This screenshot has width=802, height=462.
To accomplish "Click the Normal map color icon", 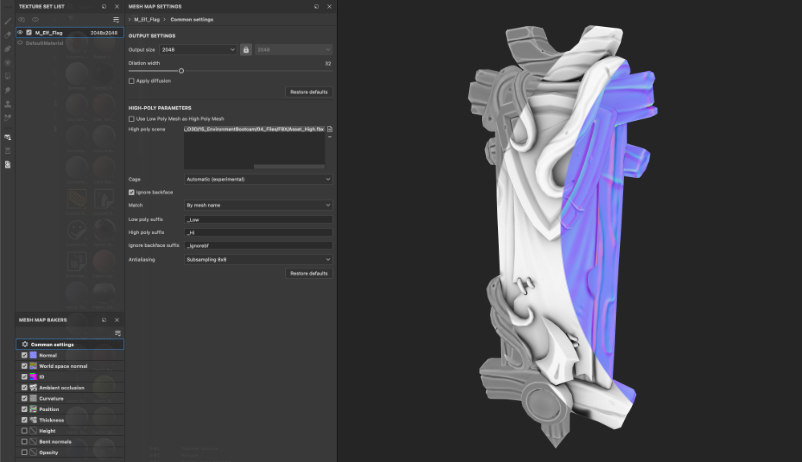I will tap(33, 355).
